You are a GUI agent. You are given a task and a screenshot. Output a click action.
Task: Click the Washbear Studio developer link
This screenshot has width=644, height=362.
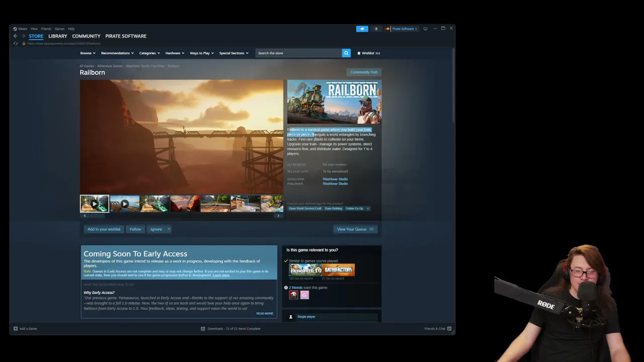coord(335,179)
